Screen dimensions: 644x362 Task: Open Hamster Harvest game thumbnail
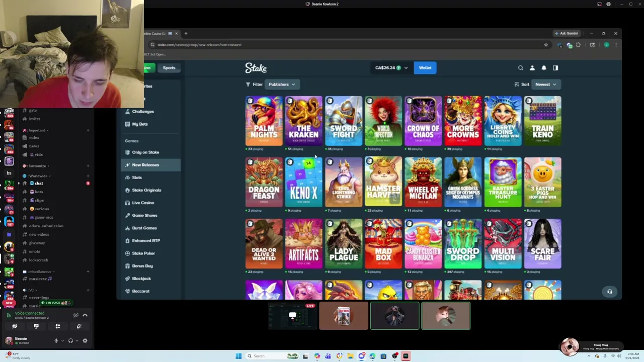click(383, 182)
